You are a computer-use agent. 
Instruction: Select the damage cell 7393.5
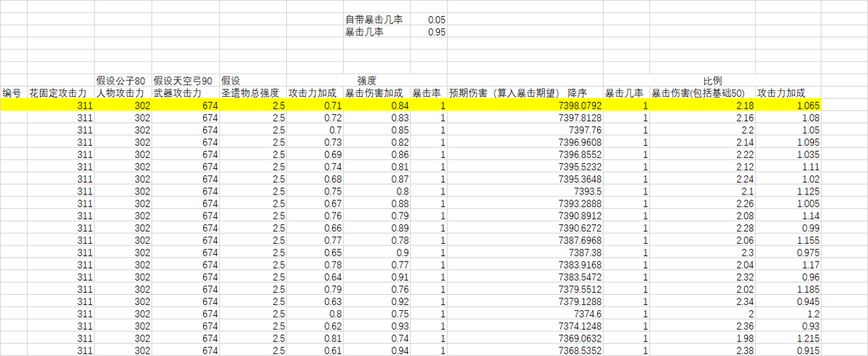(525, 191)
